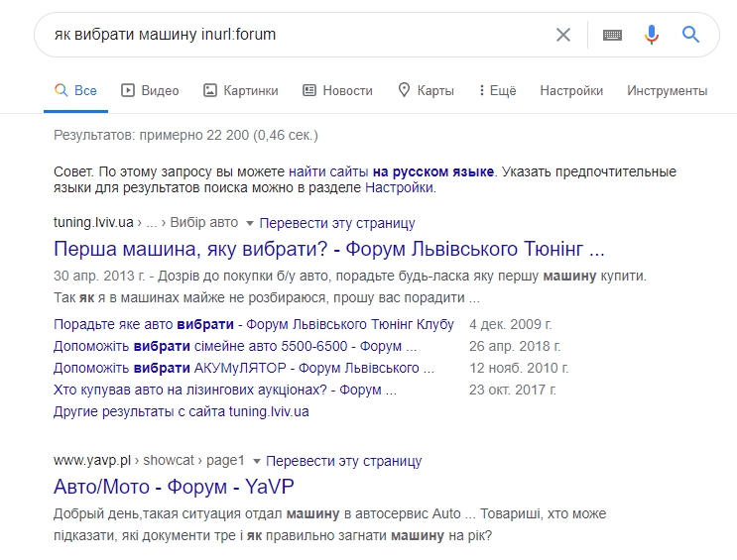Switch to the Видео tab

(151, 90)
